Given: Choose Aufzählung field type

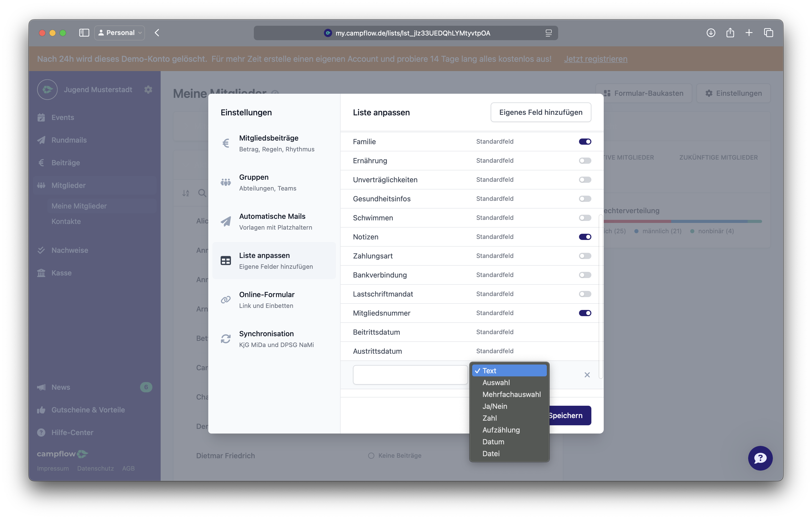Looking at the screenshot, I should point(509,430).
